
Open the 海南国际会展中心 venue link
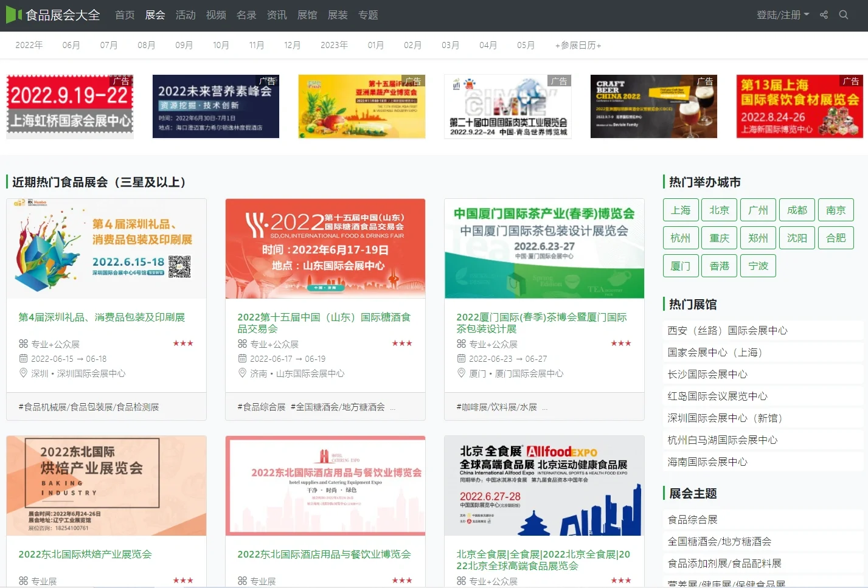706,462
